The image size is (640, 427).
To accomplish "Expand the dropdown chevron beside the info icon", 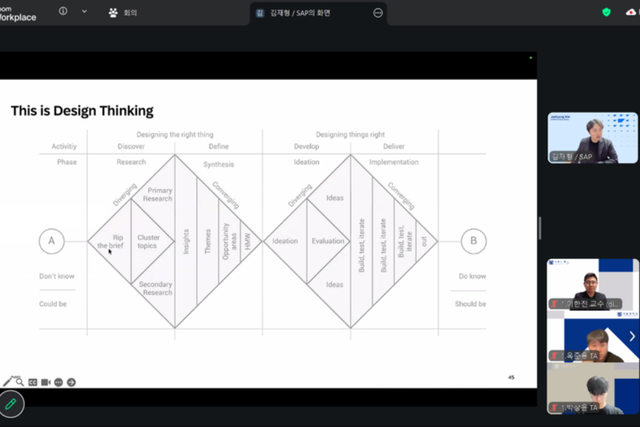I will tap(84, 11).
